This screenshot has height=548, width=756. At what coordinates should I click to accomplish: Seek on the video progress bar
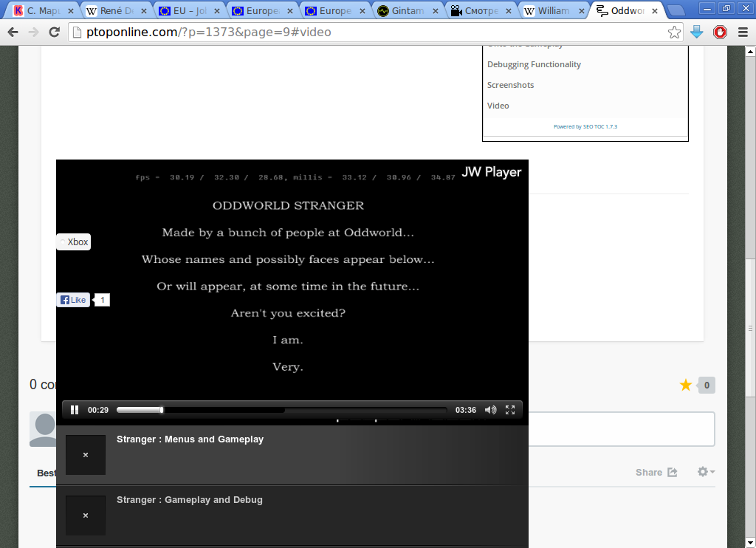[x=281, y=410]
